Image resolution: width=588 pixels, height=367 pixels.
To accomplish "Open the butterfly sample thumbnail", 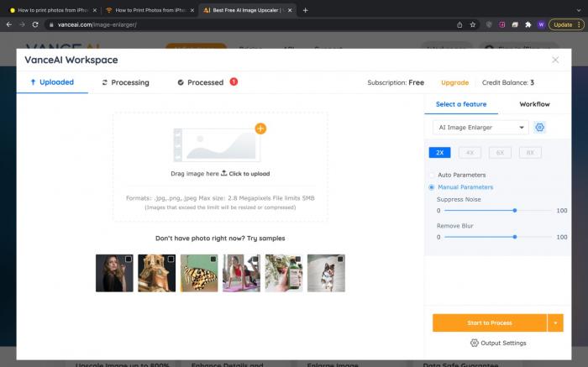I will coord(199,273).
